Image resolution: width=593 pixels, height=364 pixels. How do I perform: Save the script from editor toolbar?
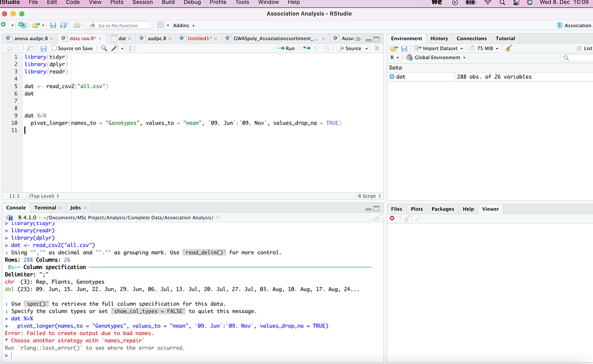[x=43, y=49]
